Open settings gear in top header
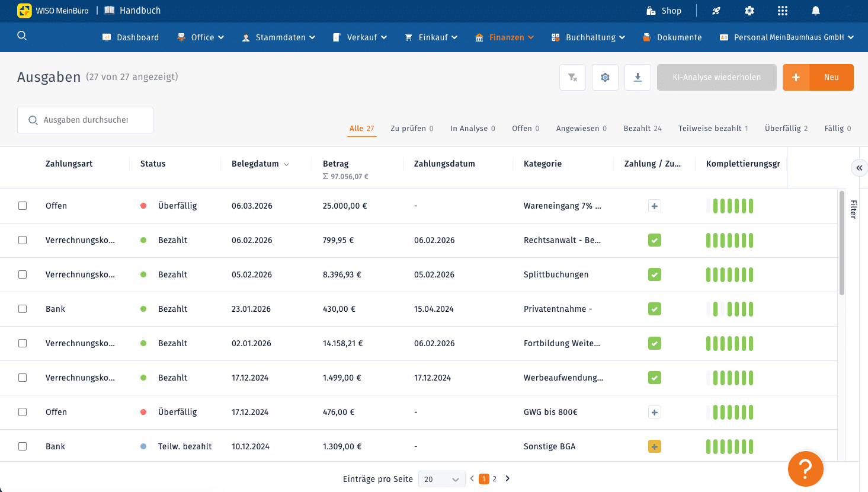 coord(750,11)
